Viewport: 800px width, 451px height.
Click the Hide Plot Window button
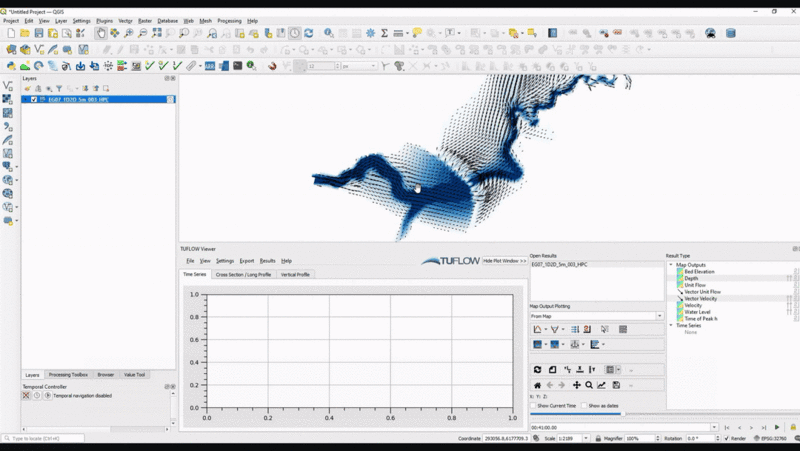(504, 260)
